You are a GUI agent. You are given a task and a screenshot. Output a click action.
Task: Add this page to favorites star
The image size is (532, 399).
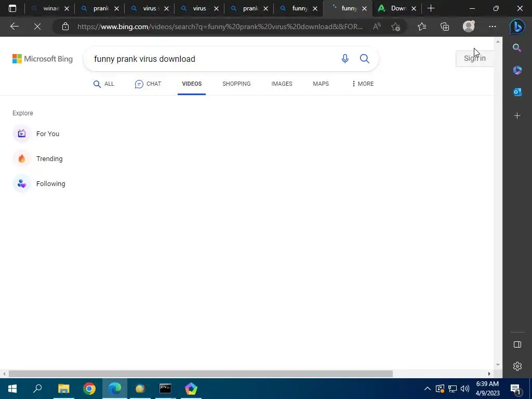(395, 26)
